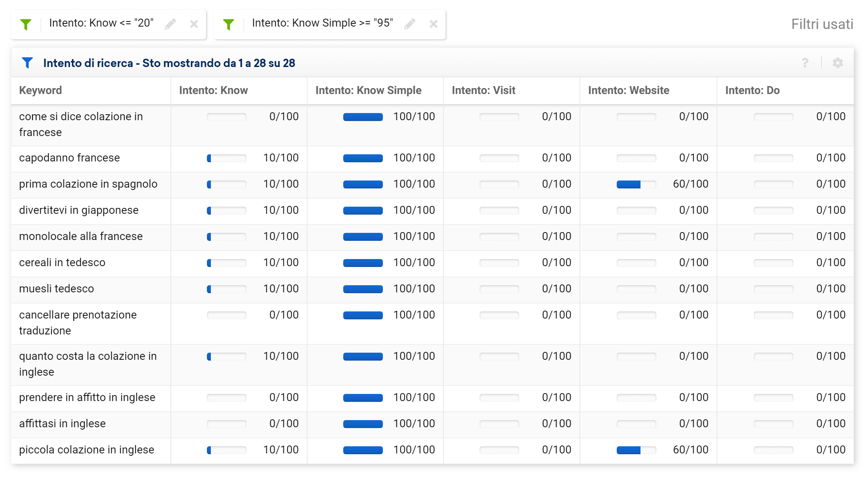Select keyword piccola colazione in inglese
Viewport: 868px width, 480px height.
pyautogui.click(x=86, y=450)
